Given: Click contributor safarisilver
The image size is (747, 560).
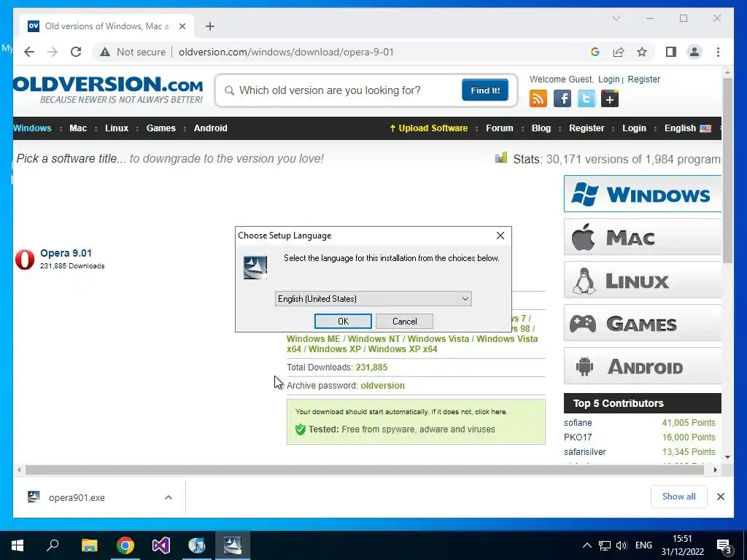Looking at the screenshot, I should click(x=584, y=452).
